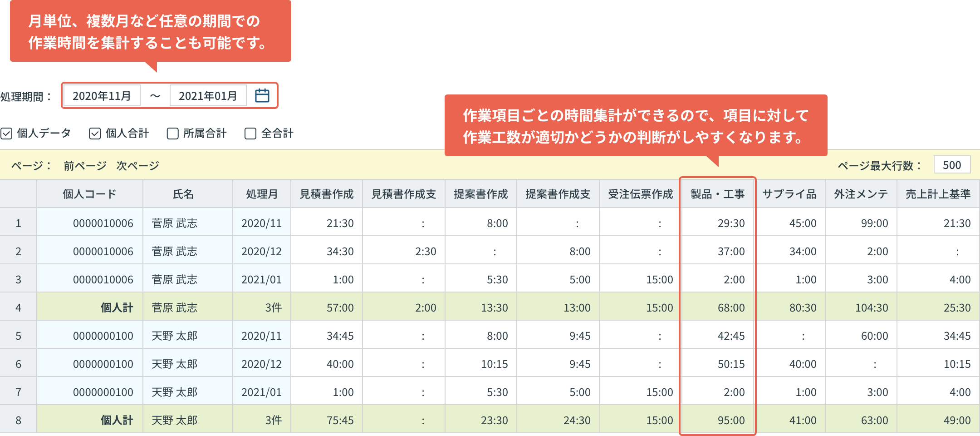Click the 処理月 column header
This screenshot has height=436, width=980.
262,194
